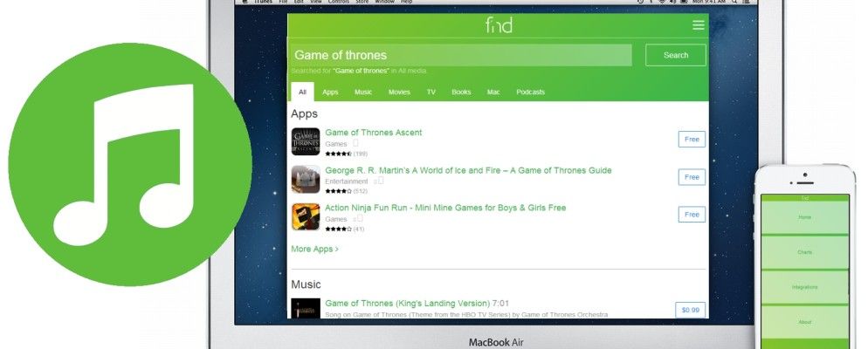Image resolution: width=868 pixels, height=349 pixels.
Task: Click Free button for World of Ice and Fire
Action: [x=692, y=177]
